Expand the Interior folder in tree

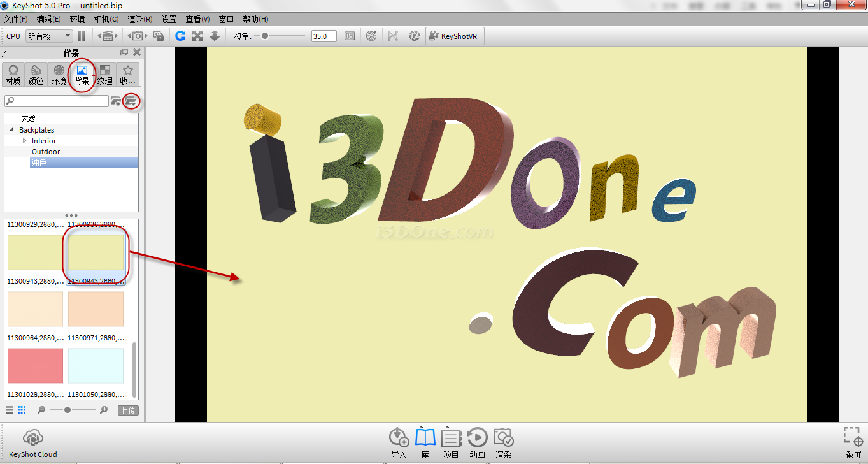pyautogui.click(x=25, y=141)
